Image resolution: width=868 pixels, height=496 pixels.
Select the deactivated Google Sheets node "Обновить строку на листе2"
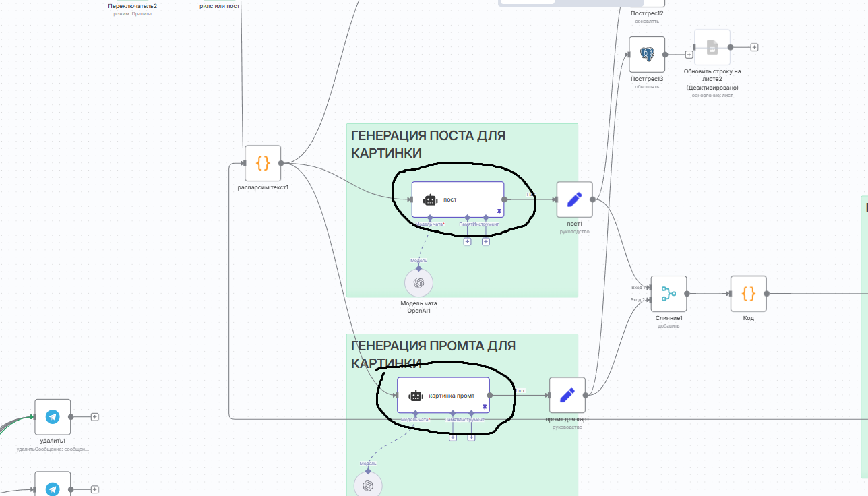coord(712,47)
